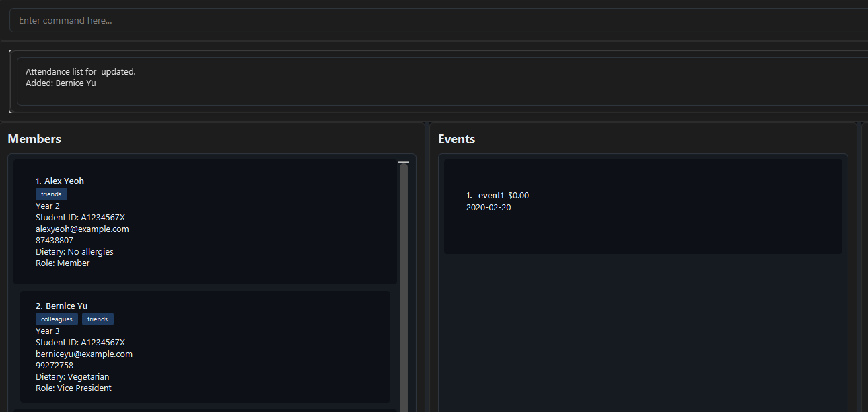Click phone number 87438807
This screenshot has width=868, height=412.
tap(55, 241)
